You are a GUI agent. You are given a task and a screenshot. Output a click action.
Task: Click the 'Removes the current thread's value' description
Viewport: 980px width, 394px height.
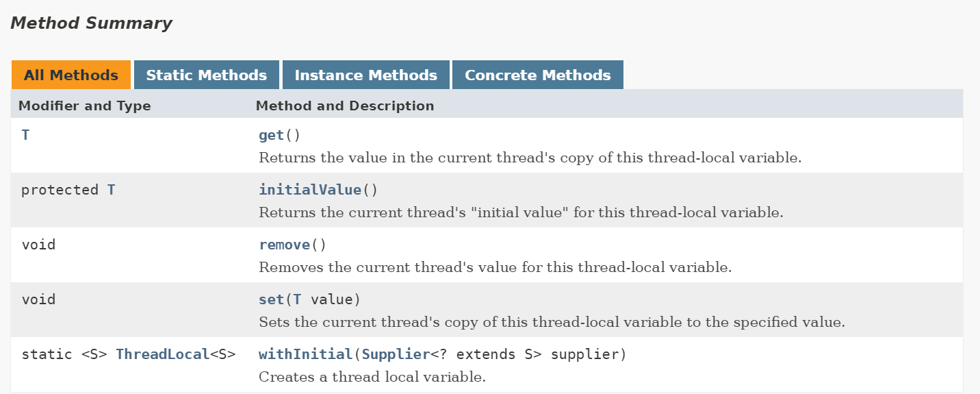(495, 267)
